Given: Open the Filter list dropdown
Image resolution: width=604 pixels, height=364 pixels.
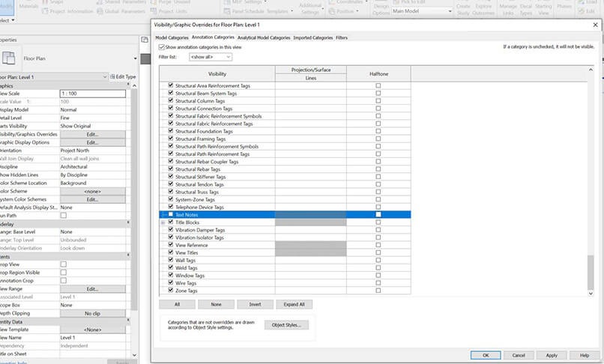Looking at the screenshot, I should tap(211, 57).
